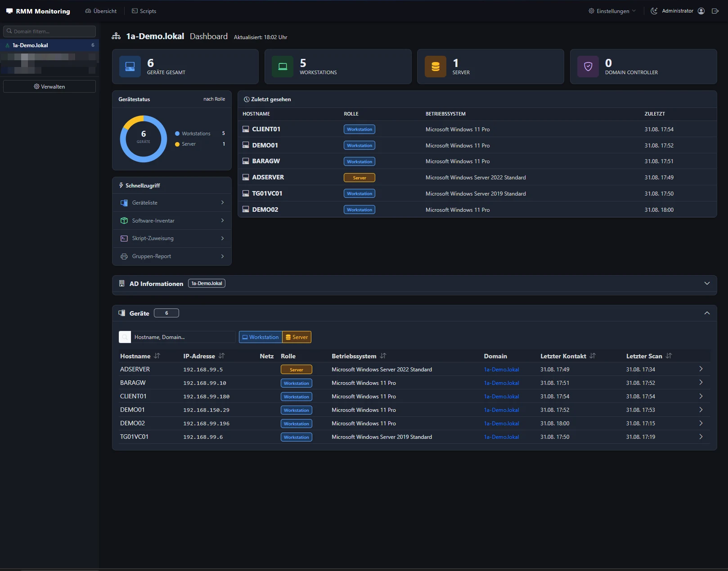Click CLIENT01 computer icon in Zuletzt gesehen
728x571 pixels.
click(246, 129)
